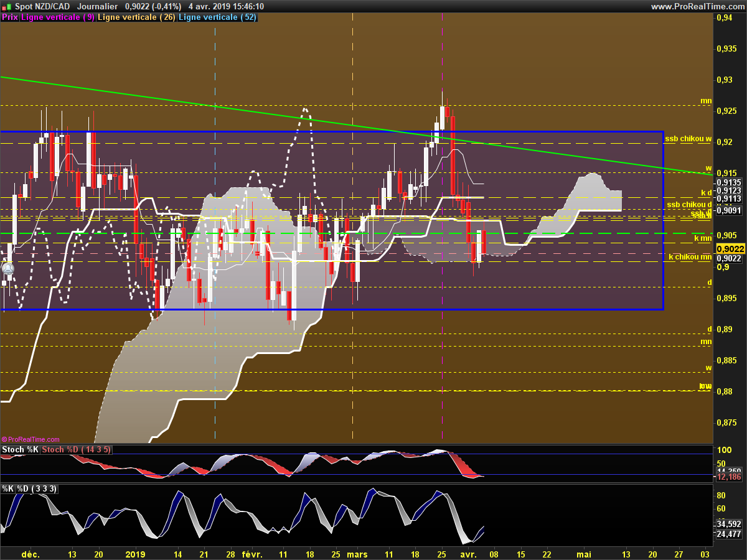
Task: Click the Stoch %K indicator label
Action: click(20, 449)
